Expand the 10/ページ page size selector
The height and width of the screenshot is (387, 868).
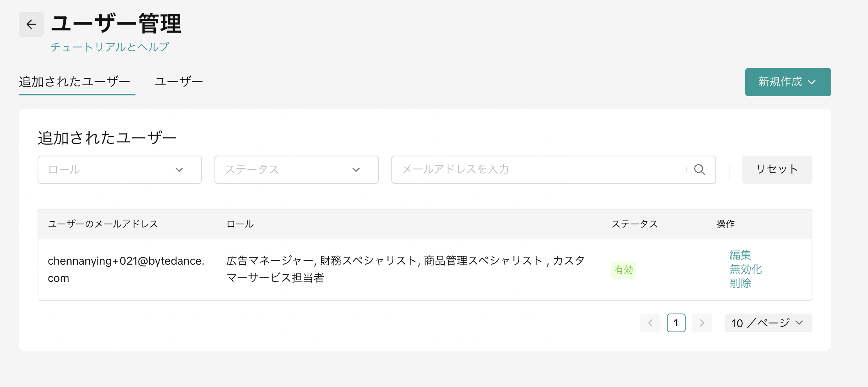(768, 323)
